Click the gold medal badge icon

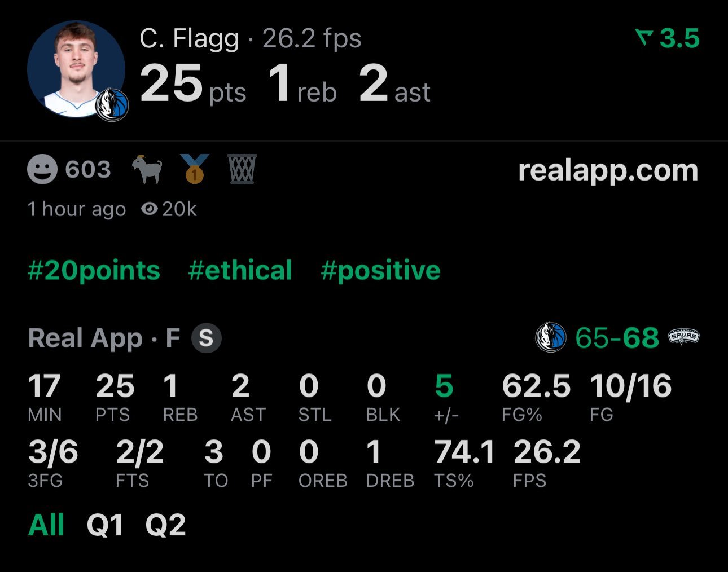tap(194, 169)
